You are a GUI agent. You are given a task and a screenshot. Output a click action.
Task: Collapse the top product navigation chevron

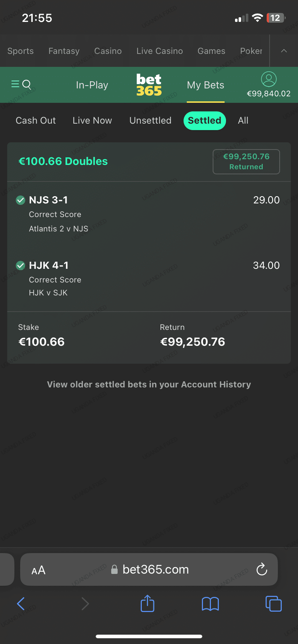pos(284,51)
